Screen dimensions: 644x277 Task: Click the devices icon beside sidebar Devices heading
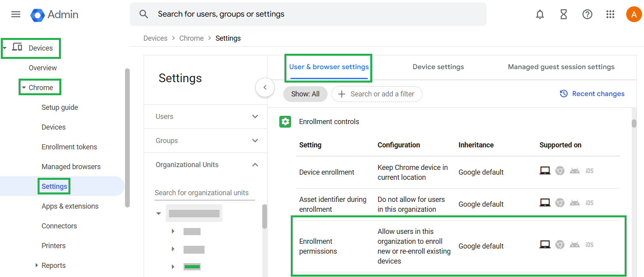click(17, 47)
